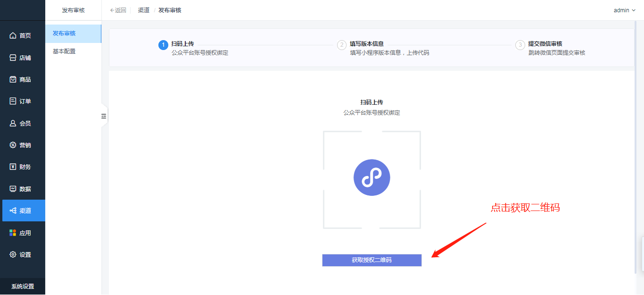Screen dimensions: 644x295
Task: Click the person icon beside 会员
Action: click(x=13, y=123)
